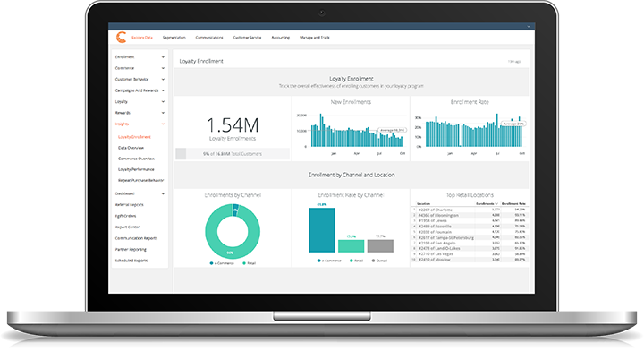Click the Enrollment sidebar label
This screenshot has width=644, height=360.
[125, 57]
